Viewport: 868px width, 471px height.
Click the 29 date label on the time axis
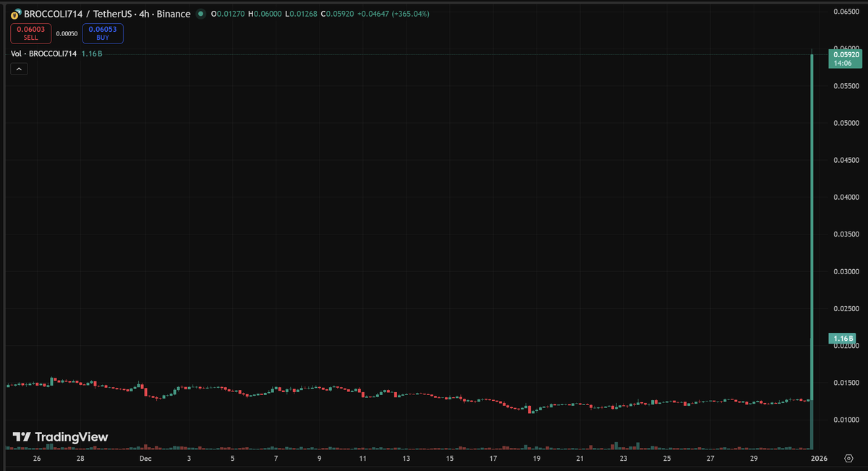click(754, 459)
